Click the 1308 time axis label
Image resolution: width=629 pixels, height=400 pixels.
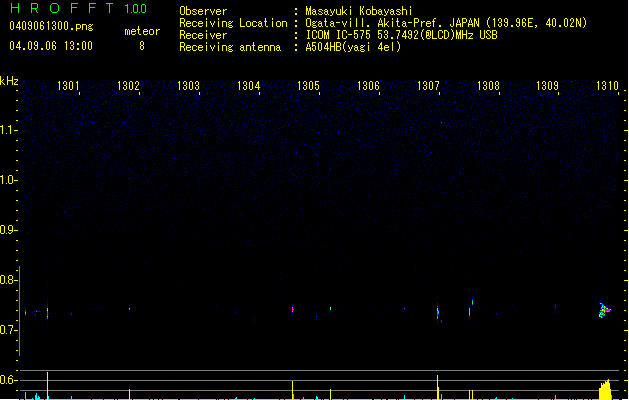coord(488,85)
